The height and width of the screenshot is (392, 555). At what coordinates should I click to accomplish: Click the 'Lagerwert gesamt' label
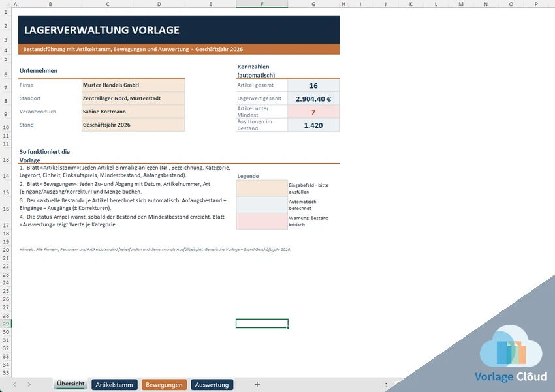259,98
